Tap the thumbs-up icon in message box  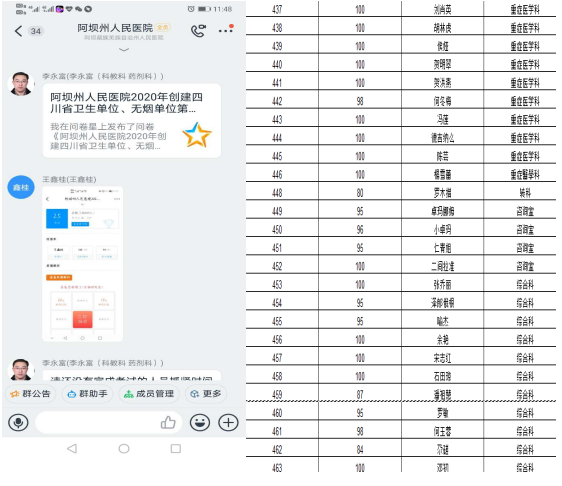point(168,423)
